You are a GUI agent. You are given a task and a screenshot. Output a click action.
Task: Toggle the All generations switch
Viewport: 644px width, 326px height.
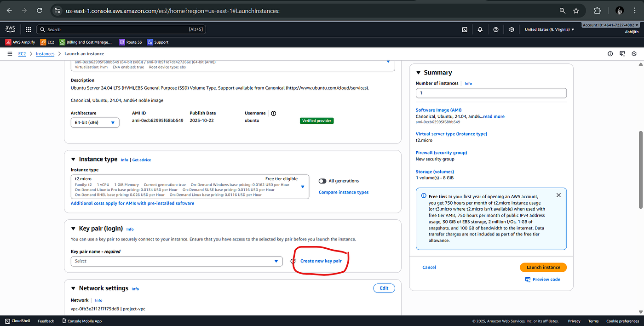tap(322, 181)
